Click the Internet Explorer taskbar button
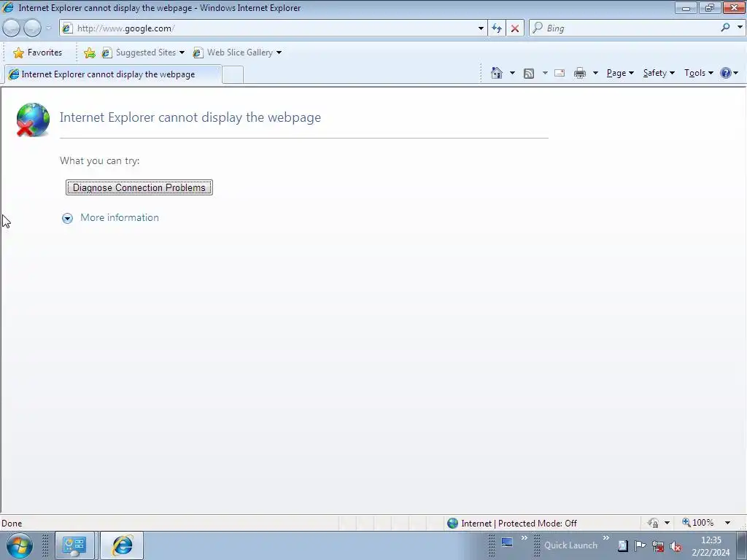 (x=122, y=545)
